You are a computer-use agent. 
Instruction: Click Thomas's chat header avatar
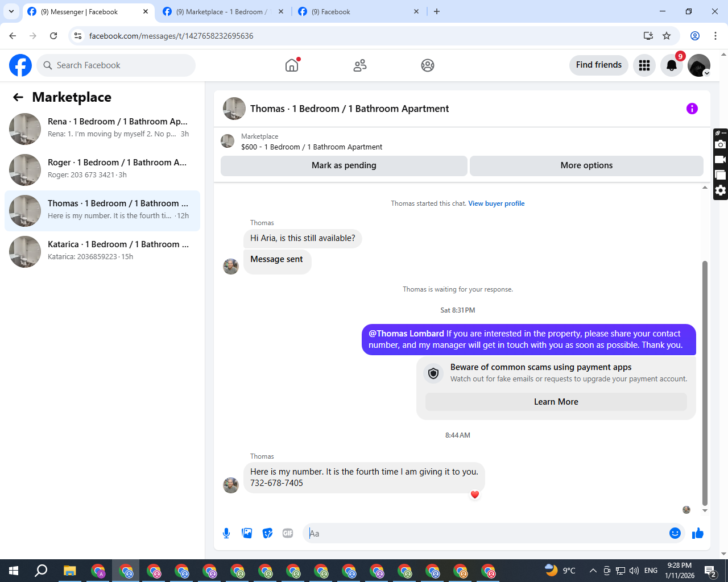tap(234, 109)
